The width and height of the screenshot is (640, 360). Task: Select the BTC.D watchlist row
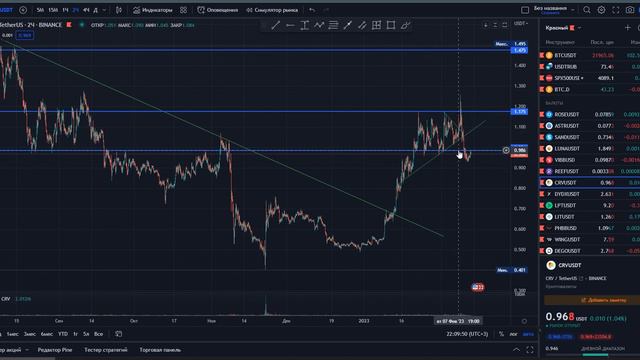[590, 89]
